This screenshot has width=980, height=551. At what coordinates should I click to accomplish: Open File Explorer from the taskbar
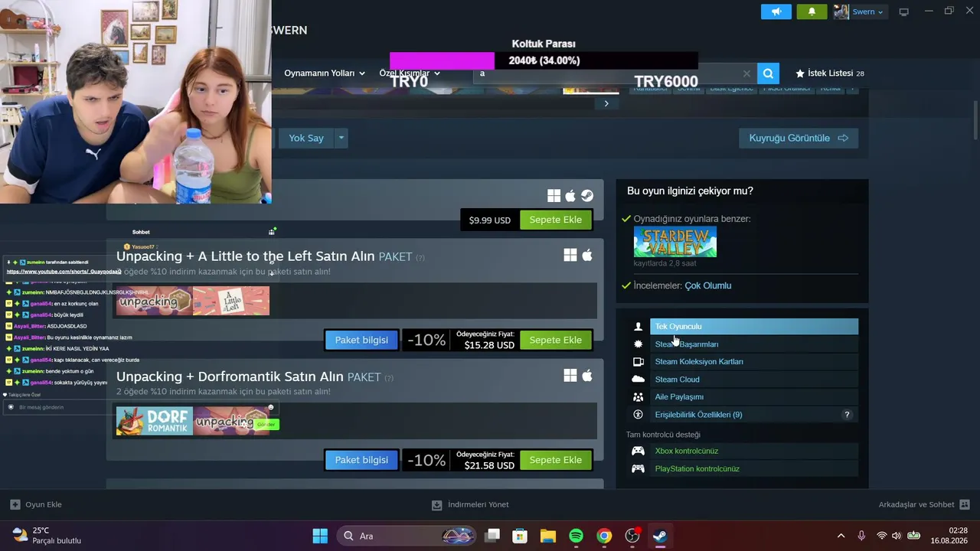point(548,536)
